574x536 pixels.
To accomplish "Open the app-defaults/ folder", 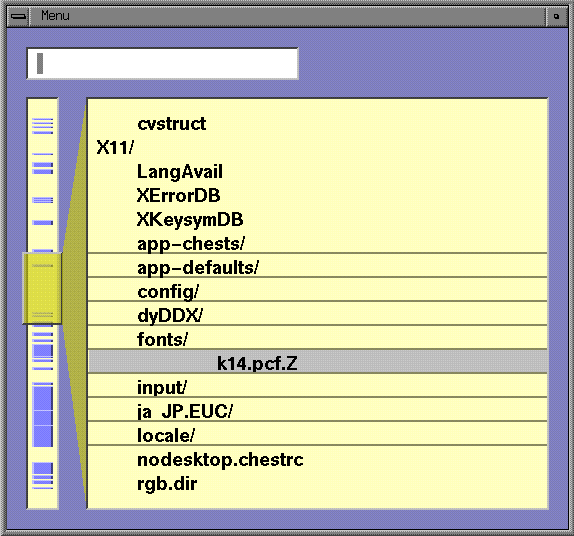I will [x=198, y=268].
